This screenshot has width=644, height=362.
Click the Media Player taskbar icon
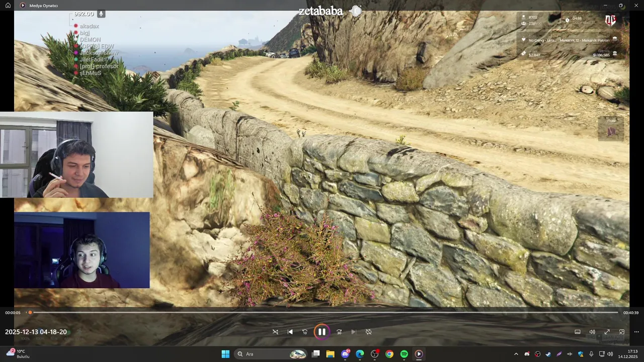pyautogui.click(x=419, y=354)
